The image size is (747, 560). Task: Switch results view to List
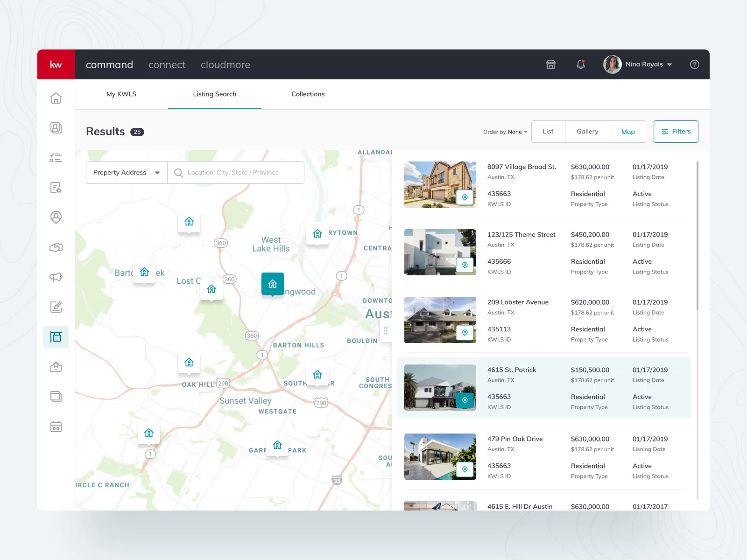point(548,131)
